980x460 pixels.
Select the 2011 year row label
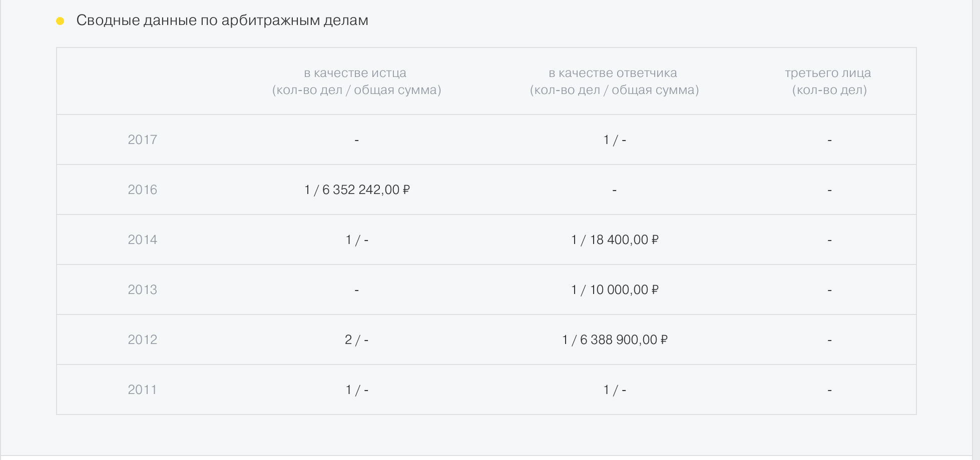tap(142, 389)
